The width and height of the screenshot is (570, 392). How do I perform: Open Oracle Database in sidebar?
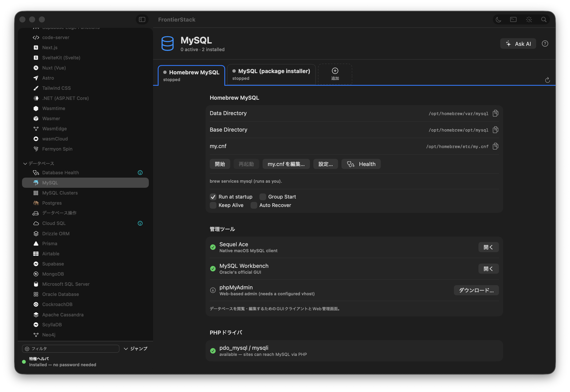coord(85,294)
